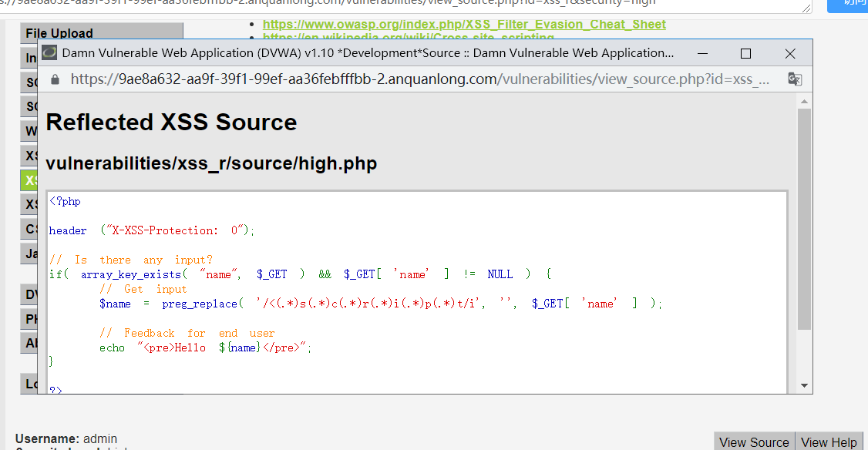Click the scrollbar down arrow in the source popup

[804, 386]
